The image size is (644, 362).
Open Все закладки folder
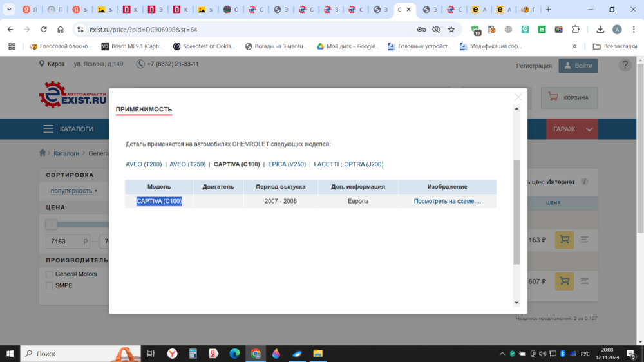615,46
